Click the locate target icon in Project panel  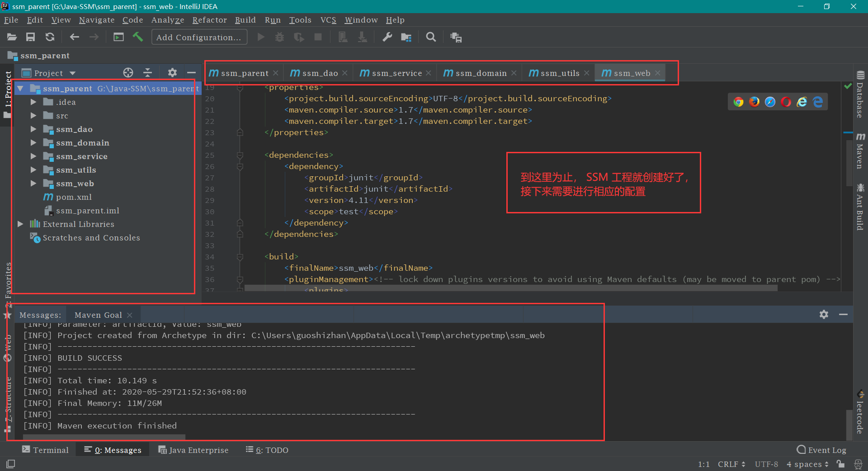pos(128,73)
